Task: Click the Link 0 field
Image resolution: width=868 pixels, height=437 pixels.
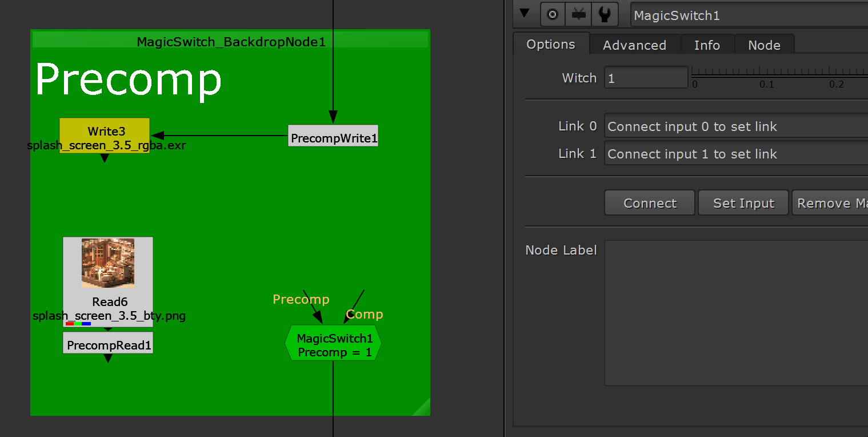Action: (x=736, y=126)
